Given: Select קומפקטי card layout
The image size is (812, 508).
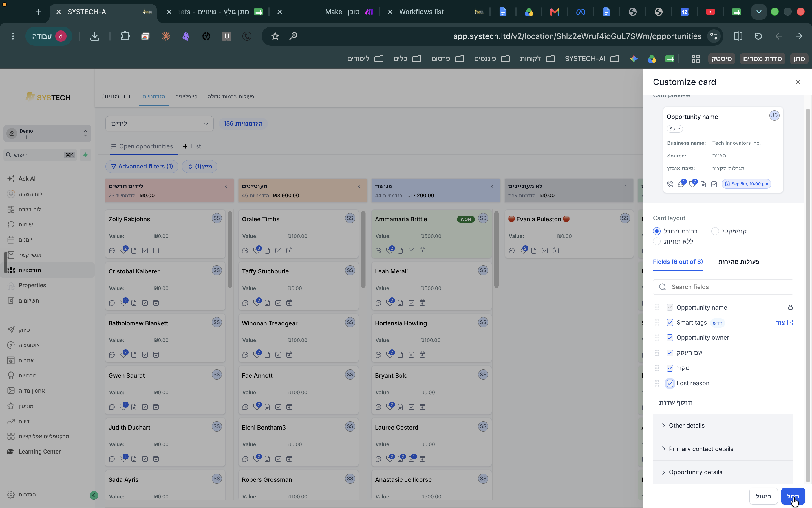Looking at the screenshot, I should pyautogui.click(x=715, y=231).
